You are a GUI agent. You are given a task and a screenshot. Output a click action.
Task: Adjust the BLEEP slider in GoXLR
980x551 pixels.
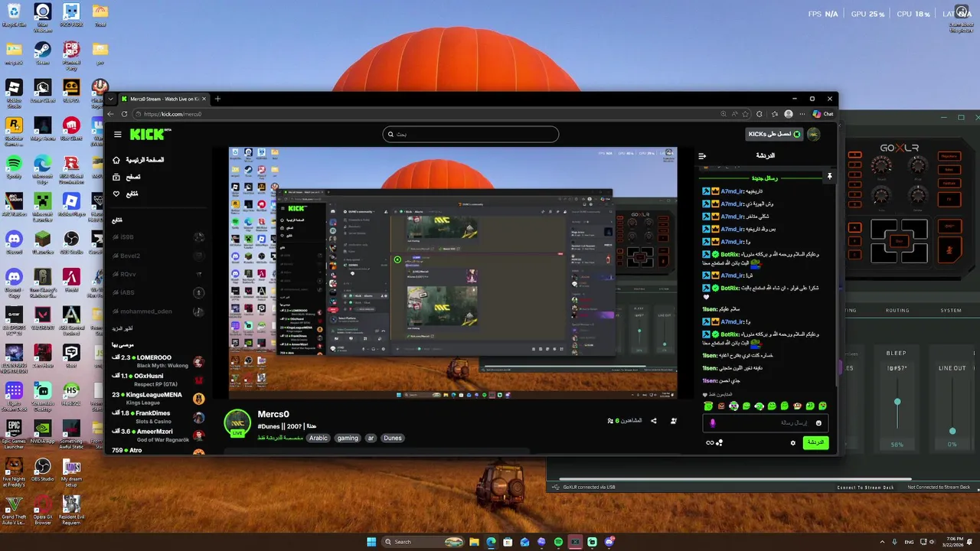pos(897,402)
